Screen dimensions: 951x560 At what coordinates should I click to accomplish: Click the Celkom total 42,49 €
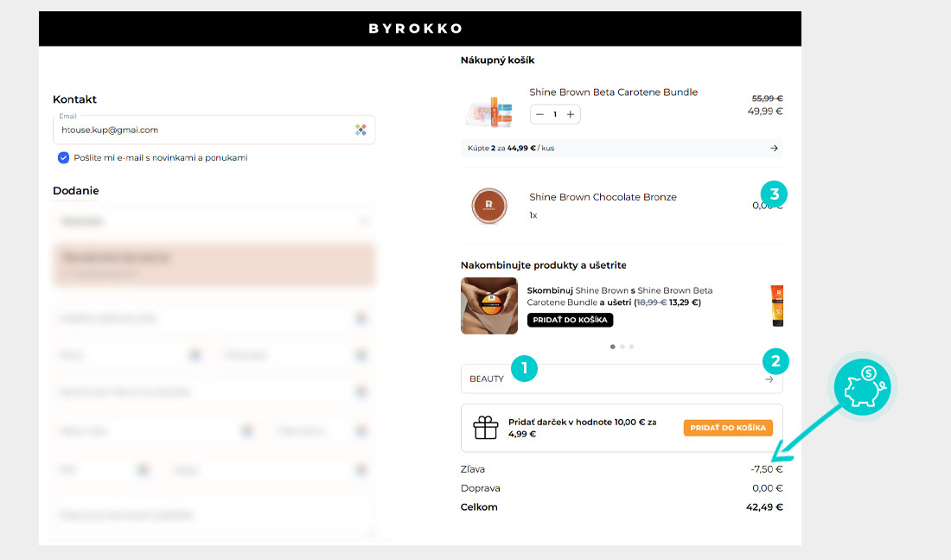click(764, 507)
